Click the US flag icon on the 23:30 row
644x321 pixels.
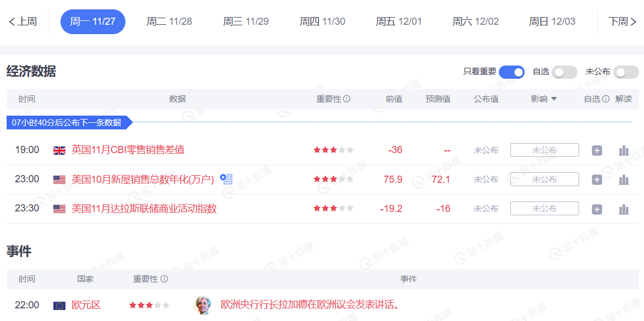click(x=59, y=208)
